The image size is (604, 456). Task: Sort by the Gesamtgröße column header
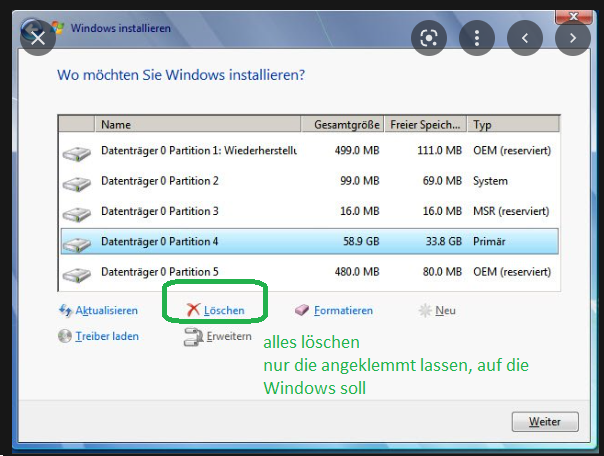coord(342,124)
